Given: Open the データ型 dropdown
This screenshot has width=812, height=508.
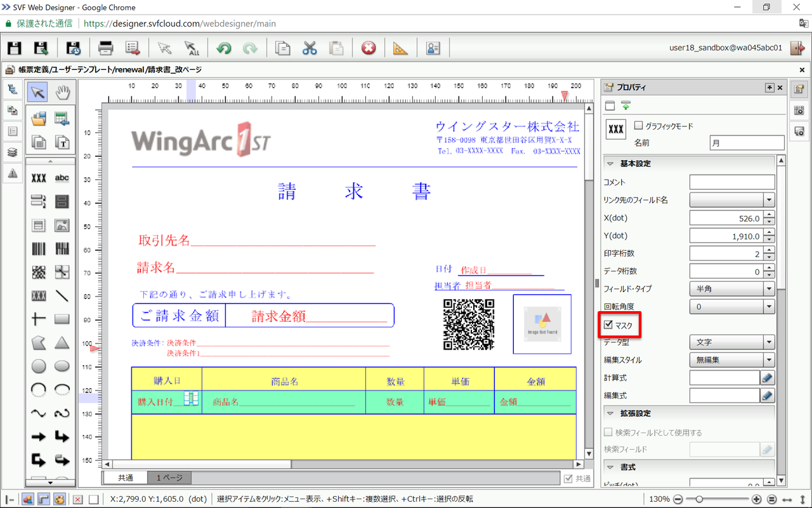Looking at the screenshot, I should pos(768,342).
